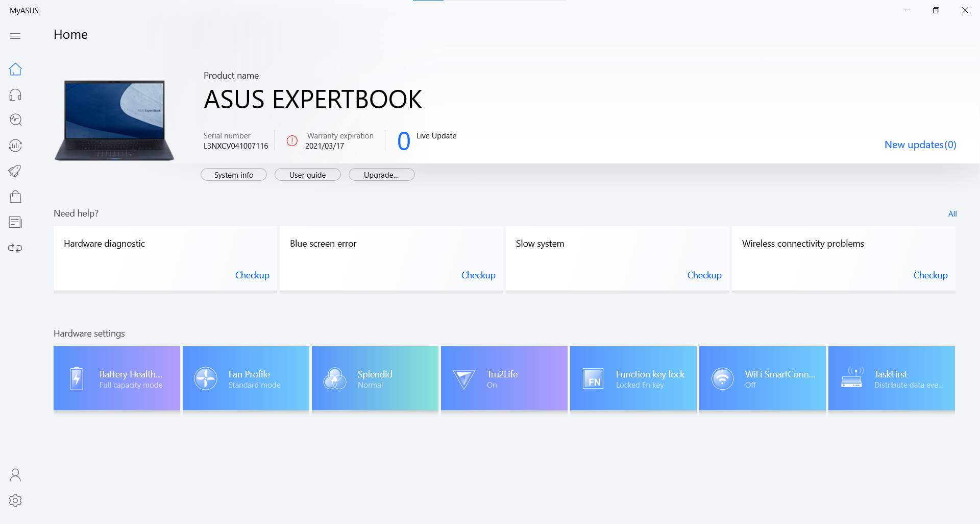Screen dimensions: 980x524
Task: Open Link to MyASUS icon in the sidebar
Action: click(15, 248)
